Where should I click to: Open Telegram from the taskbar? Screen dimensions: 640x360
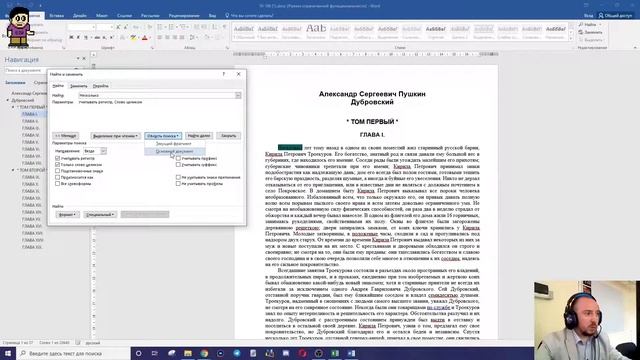coord(237,353)
